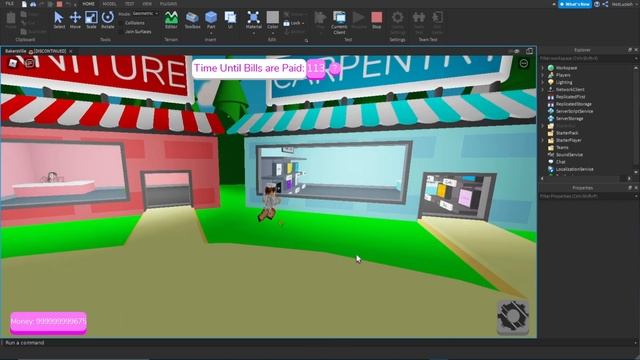Open the UI tool

(x=230, y=20)
